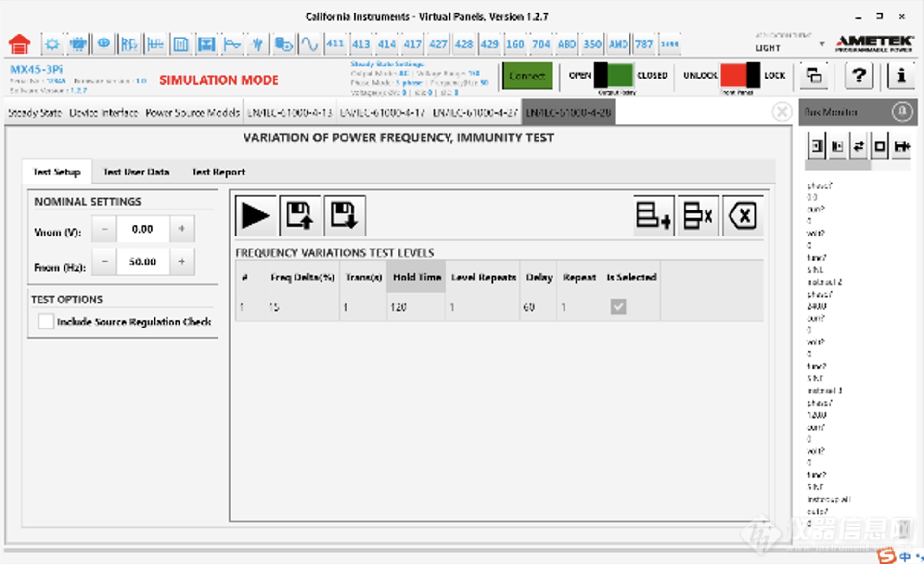
Task: Click the Freq Delta(%) column header
Action: tap(302, 277)
